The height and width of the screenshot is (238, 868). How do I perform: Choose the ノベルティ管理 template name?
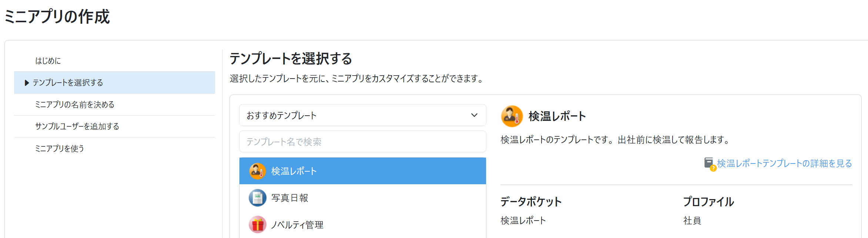(x=297, y=225)
